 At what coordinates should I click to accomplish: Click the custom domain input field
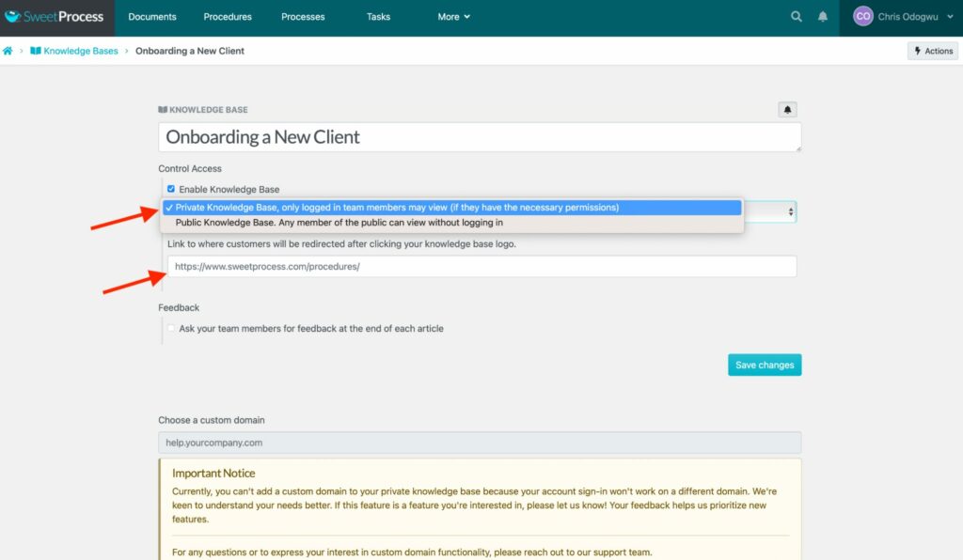(480, 442)
